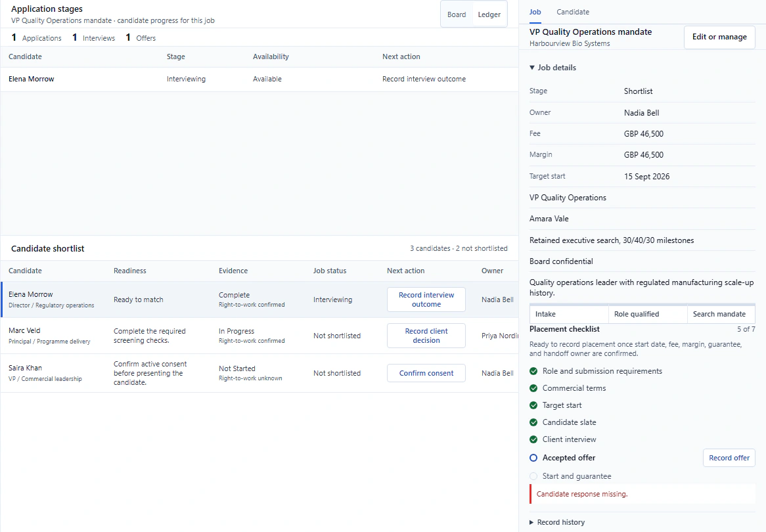Click 'Candidate response missing.' alert
The height and width of the screenshot is (532, 766).
click(642, 494)
